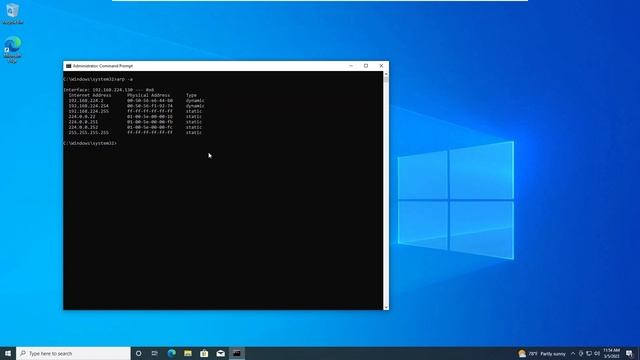Click the 'Interface: 192.168.224.130' line
Screen dimensions: 640x360
(x=109, y=90)
